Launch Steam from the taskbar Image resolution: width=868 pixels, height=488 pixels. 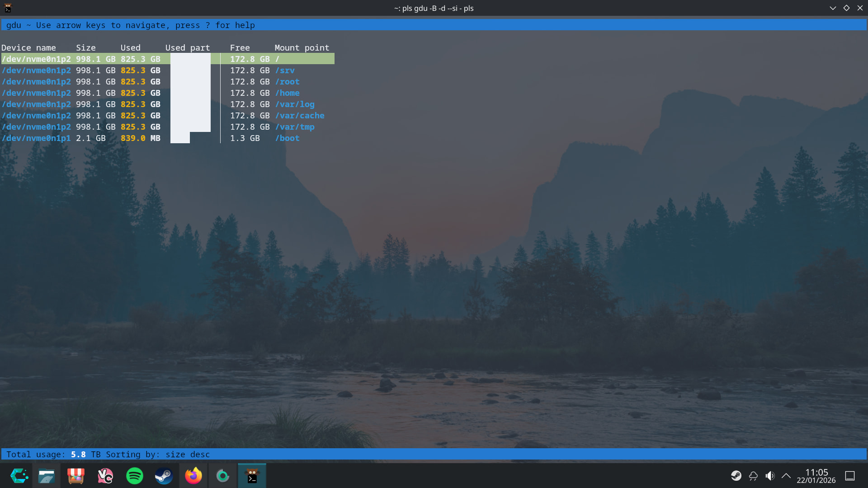[x=164, y=476]
